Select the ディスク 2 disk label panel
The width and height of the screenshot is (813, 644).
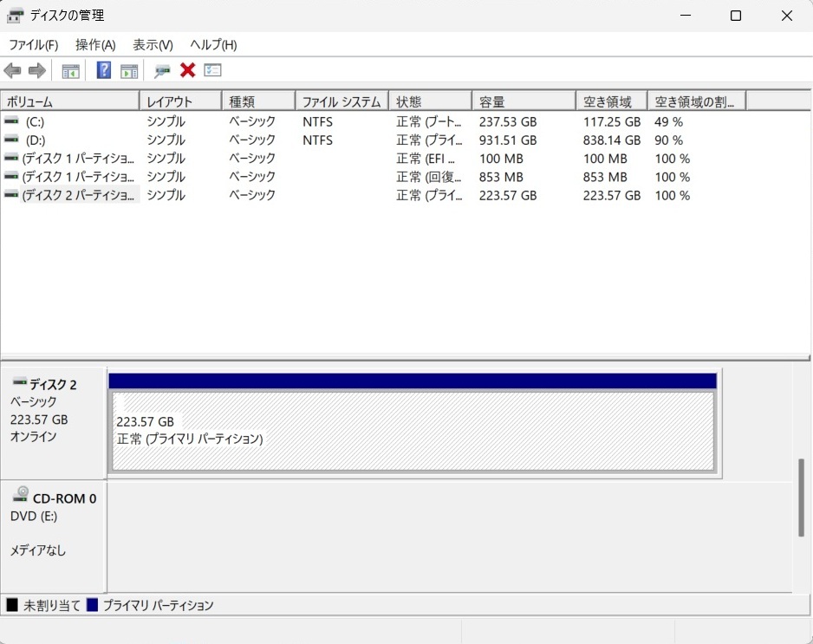coord(54,423)
